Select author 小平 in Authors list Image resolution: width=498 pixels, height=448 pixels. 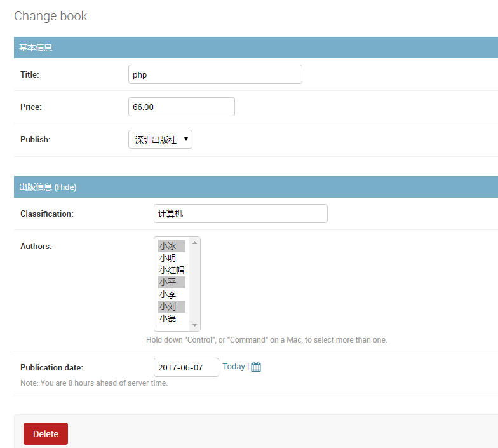172,282
